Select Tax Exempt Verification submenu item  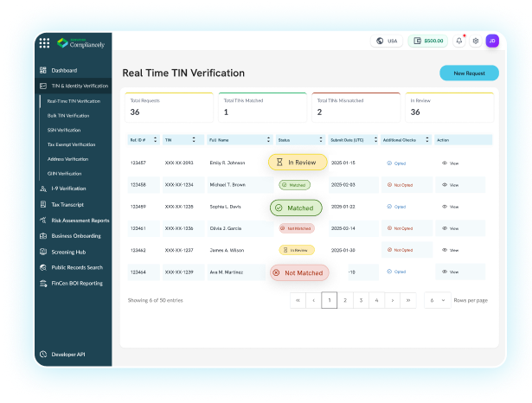pyautogui.click(x=71, y=144)
